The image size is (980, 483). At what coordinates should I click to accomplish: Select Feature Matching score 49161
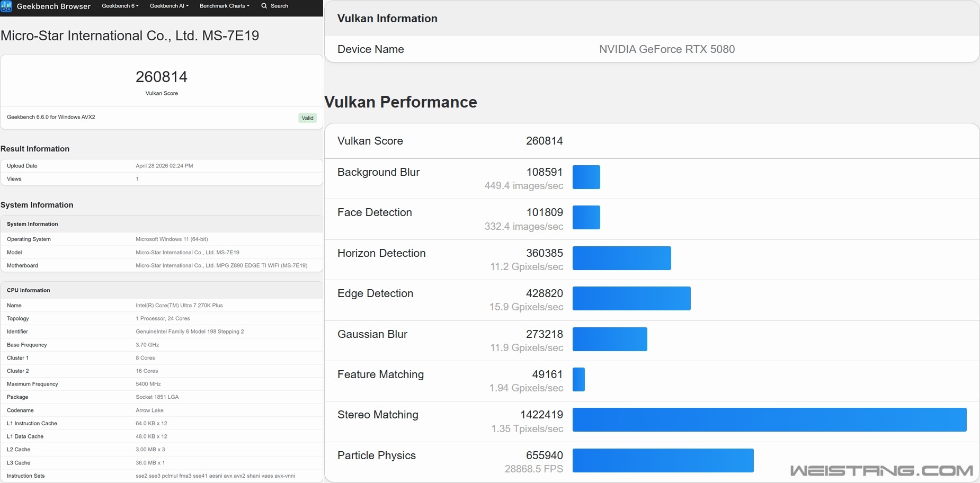(547, 374)
